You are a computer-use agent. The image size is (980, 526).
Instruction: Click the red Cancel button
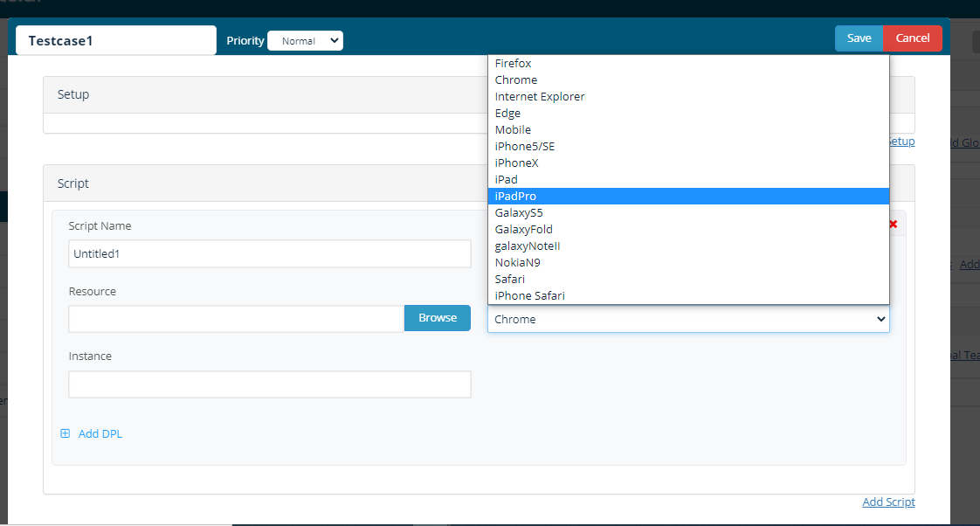(x=913, y=38)
